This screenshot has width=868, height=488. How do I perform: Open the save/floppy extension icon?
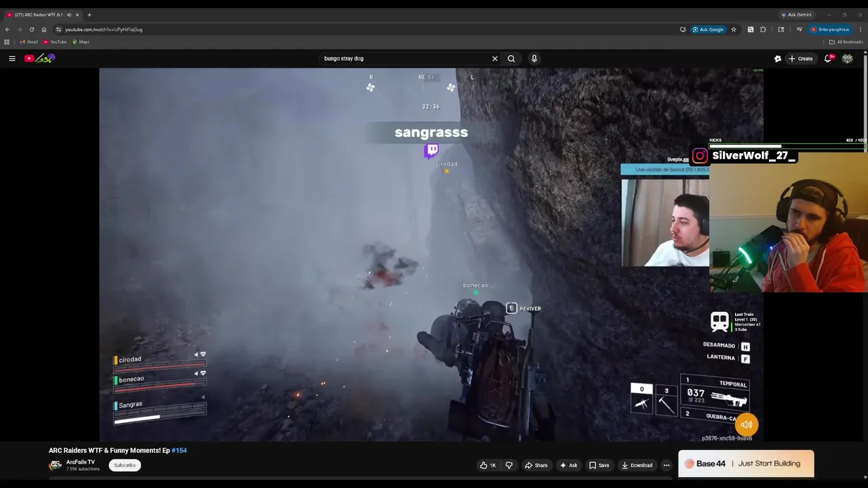click(x=751, y=29)
